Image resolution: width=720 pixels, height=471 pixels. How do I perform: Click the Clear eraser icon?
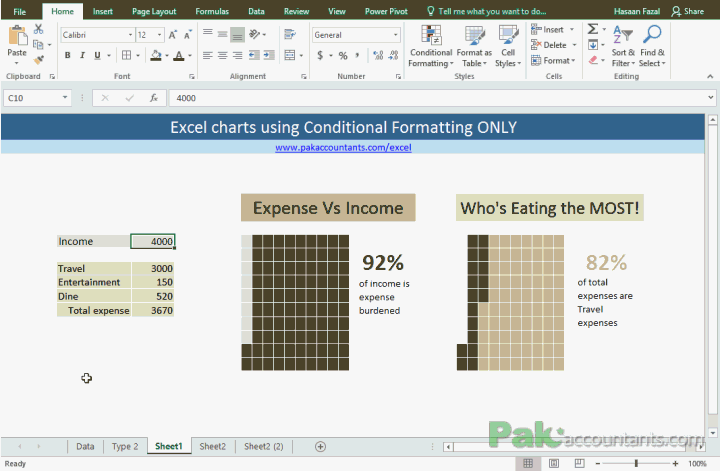593,60
